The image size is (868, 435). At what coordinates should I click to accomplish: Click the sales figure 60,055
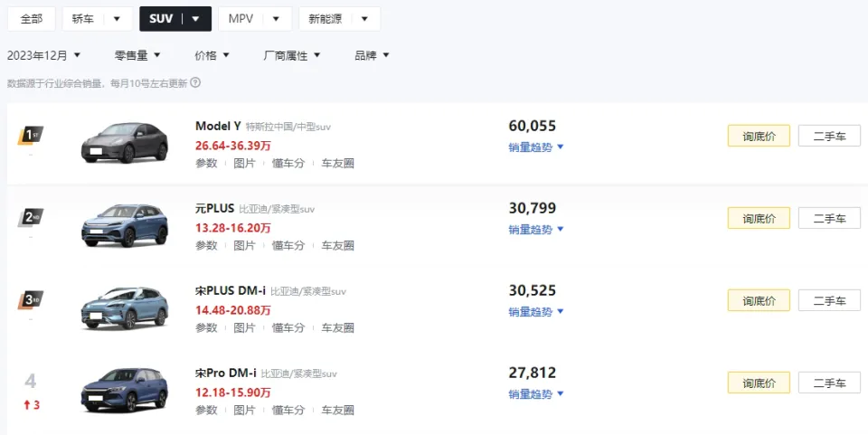[532, 127]
